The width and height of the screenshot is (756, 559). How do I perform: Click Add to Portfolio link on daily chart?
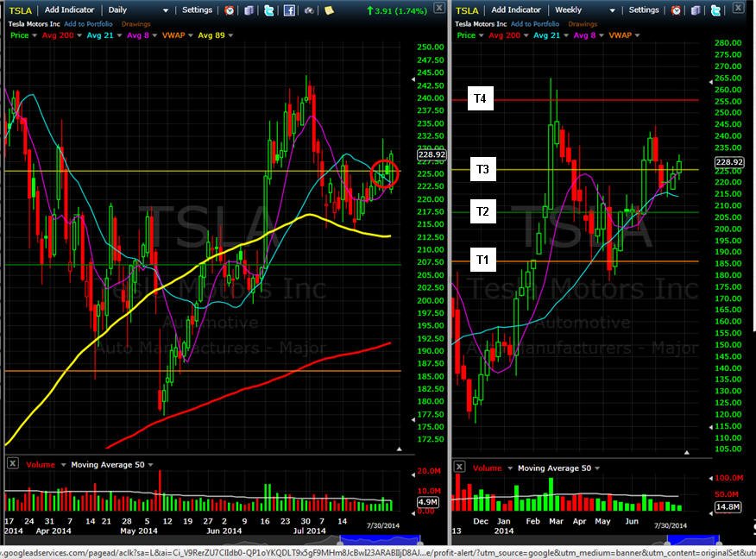pyautogui.click(x=88, y=23)
